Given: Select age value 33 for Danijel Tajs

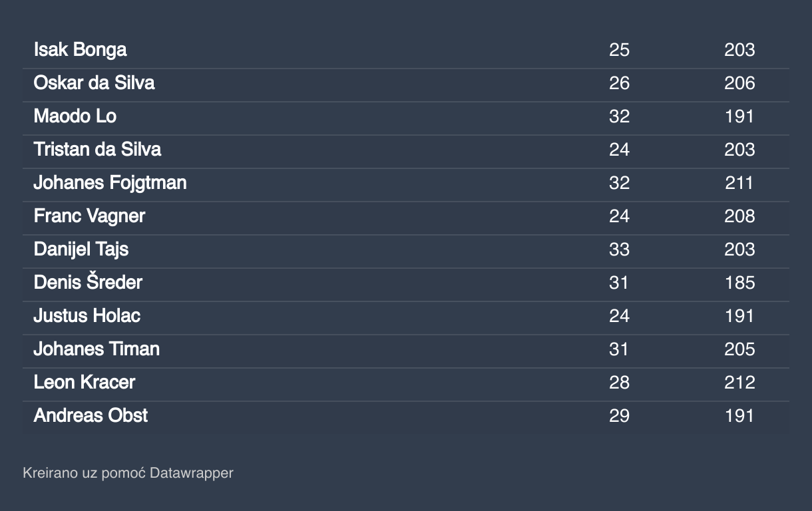Looking at the screenshot, I should (619, 250).
